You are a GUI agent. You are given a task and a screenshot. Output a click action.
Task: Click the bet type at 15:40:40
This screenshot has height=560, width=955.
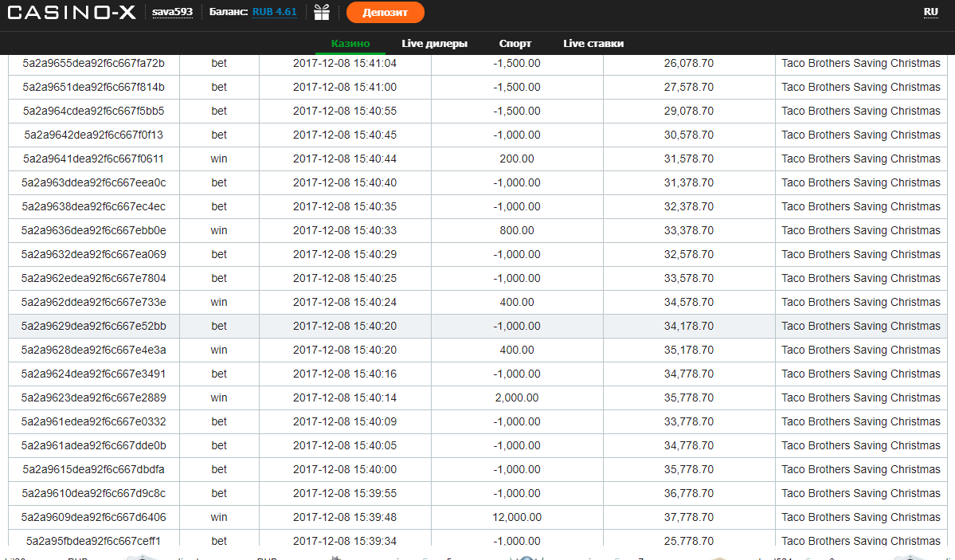click(219, 182)
